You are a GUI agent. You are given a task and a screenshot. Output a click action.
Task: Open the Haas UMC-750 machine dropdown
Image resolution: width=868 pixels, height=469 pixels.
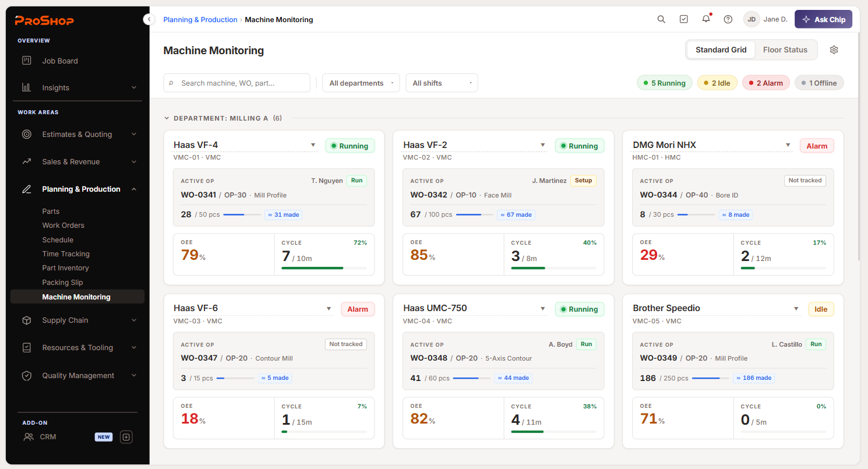(x=542, y=308)
